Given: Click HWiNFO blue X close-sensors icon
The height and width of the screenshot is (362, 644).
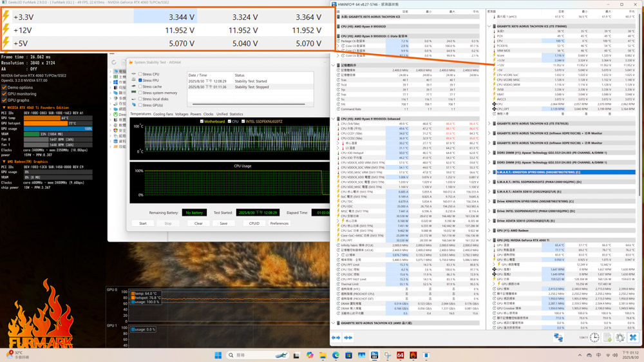Looking at the screenshot, I should point(633,338).
